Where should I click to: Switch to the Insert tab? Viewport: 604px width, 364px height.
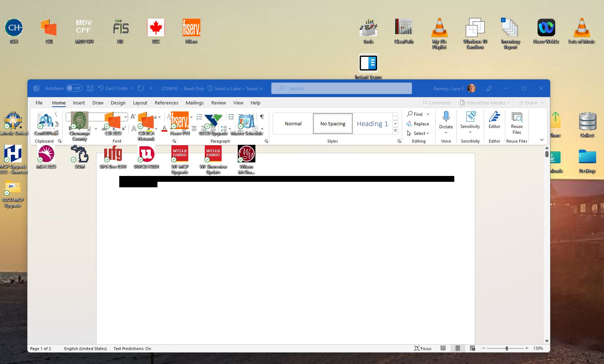click(x=79, y=103)
